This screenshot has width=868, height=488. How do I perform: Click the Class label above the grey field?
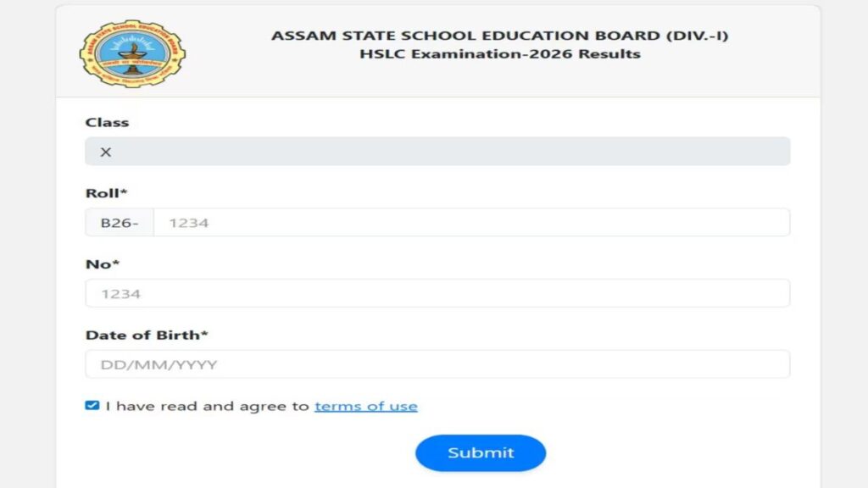click(x=108, y=122)
